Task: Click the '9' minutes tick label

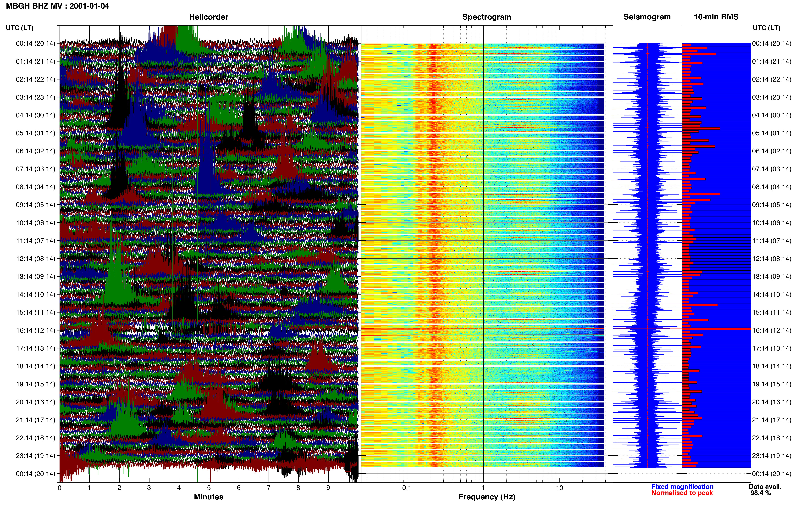Action: 328,488
